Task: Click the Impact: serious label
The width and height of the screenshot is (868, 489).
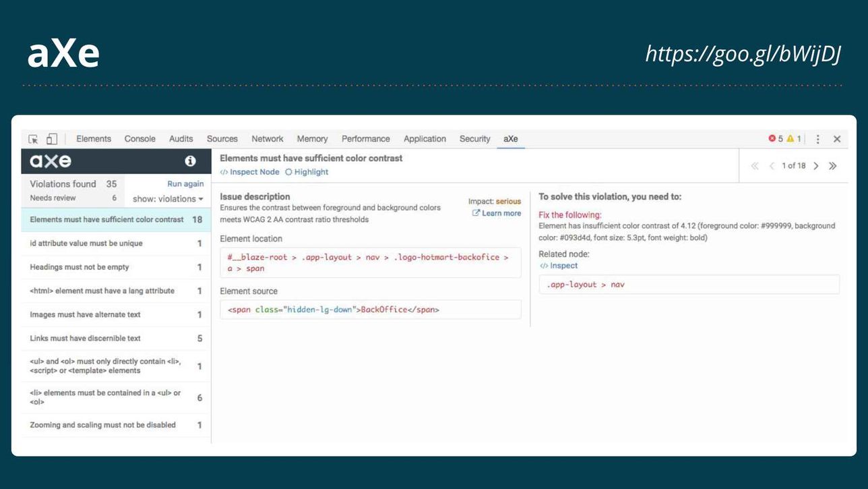Action: (x=495, y=202)
